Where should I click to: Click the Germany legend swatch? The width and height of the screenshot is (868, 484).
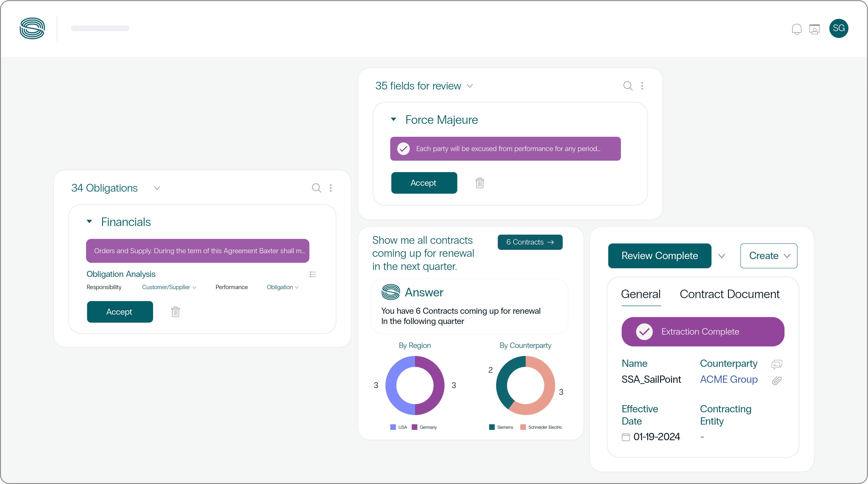click(x=414, y=427)
